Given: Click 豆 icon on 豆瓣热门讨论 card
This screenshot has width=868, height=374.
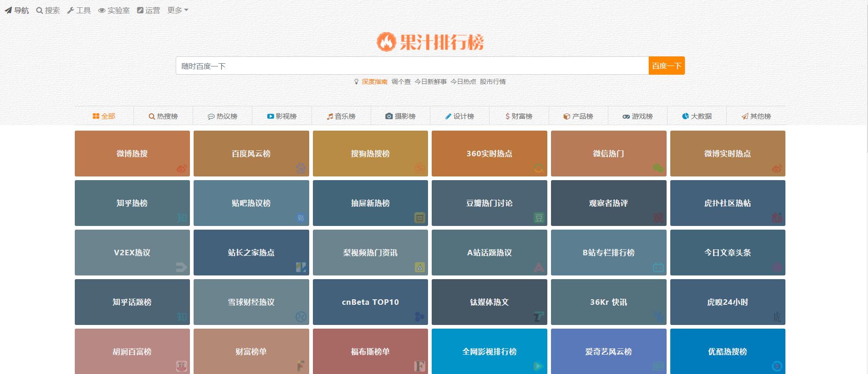Looking at the screenshot, I should click(539, 218).
